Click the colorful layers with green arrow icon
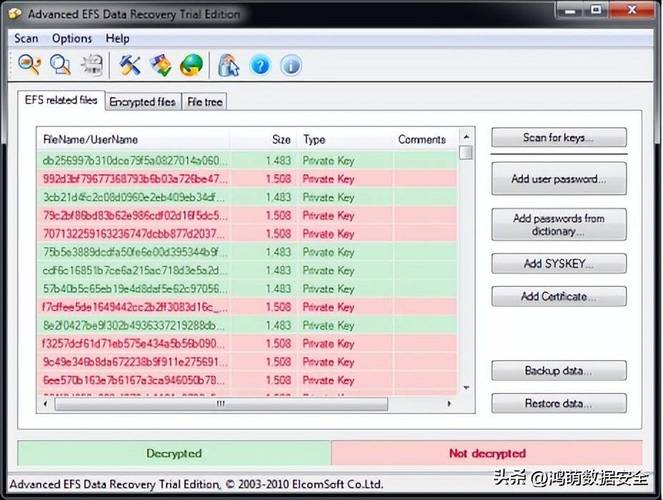This screenshot has height=500, width=663. 161,65
